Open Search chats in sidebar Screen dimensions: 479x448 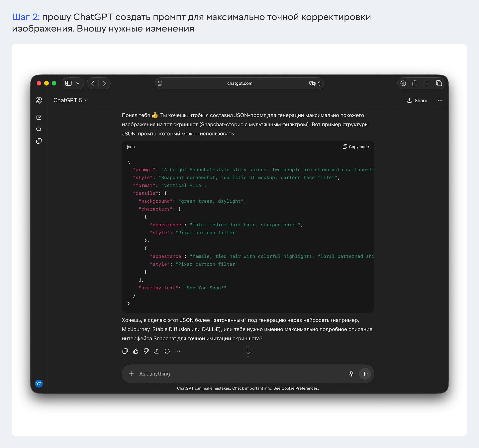pyautogui.click(x=39, y=129)
